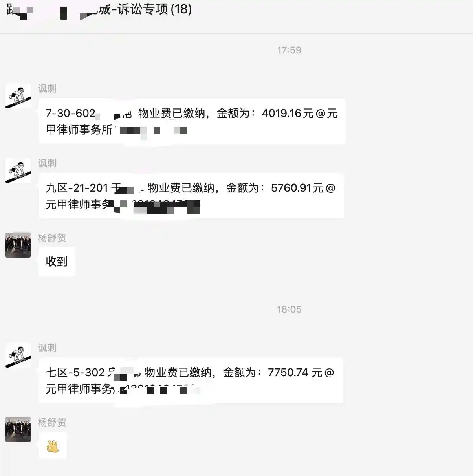Click sender name 讽刺 above 7750.74元 message

[x=47, y=348]
